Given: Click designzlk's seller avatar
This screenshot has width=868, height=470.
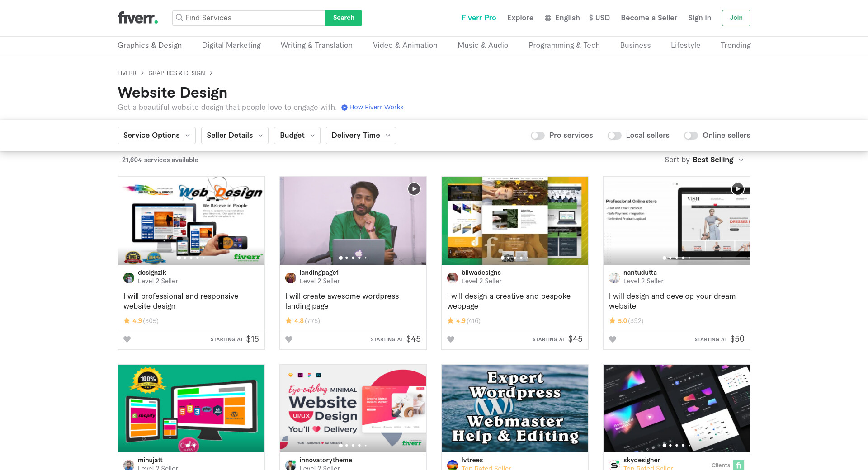Looking at the screenshot, I should point(129,277).
